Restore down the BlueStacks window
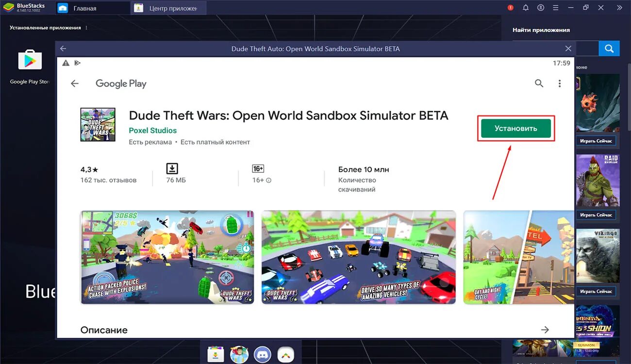 586,8
